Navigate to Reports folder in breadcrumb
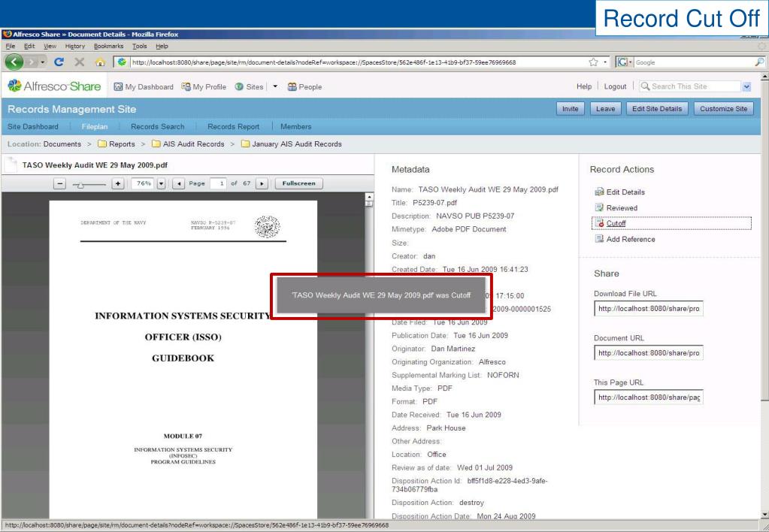Viewport: 769px width, 532px height. [117, 144]
